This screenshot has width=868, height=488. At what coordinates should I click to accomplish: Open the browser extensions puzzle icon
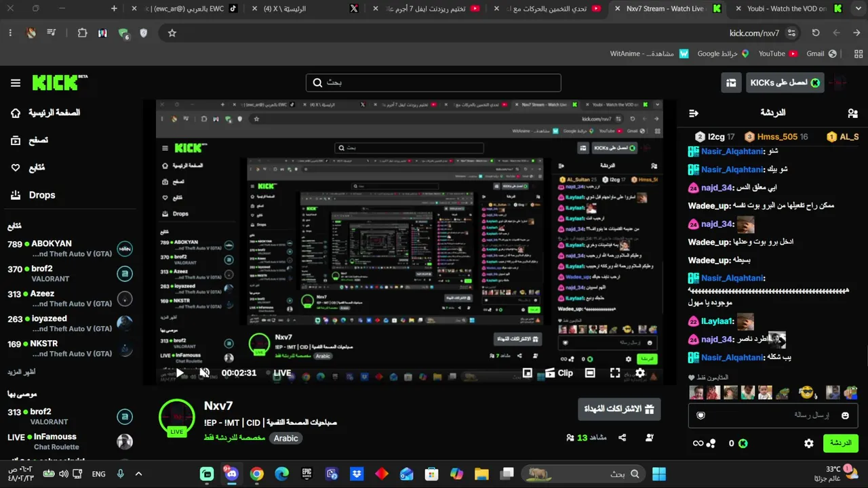pos(82,33)
